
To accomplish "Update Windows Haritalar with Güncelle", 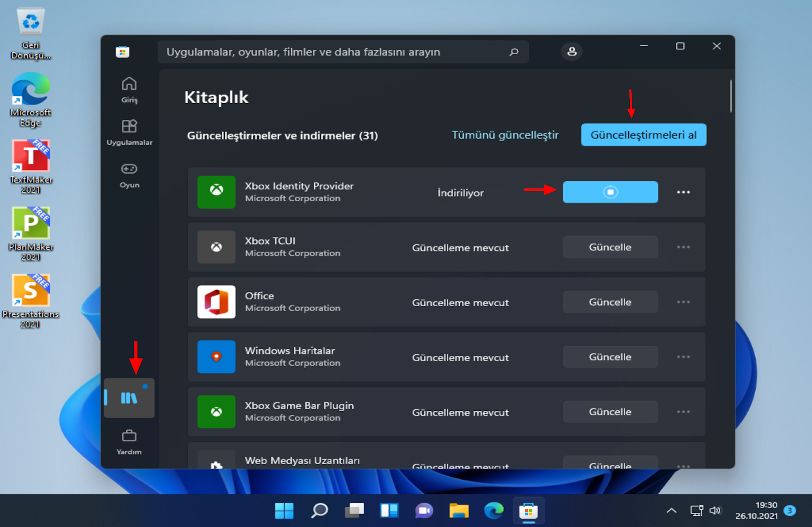I will [x=610, y=356].
